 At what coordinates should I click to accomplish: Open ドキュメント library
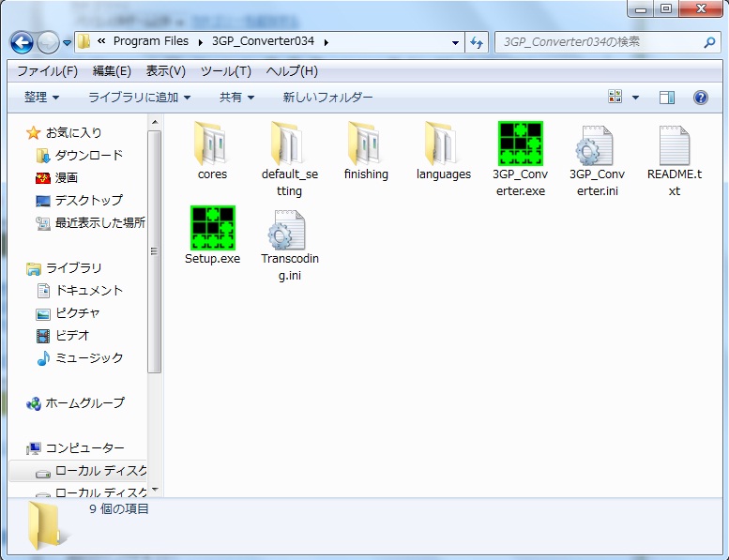pos(80,291)
